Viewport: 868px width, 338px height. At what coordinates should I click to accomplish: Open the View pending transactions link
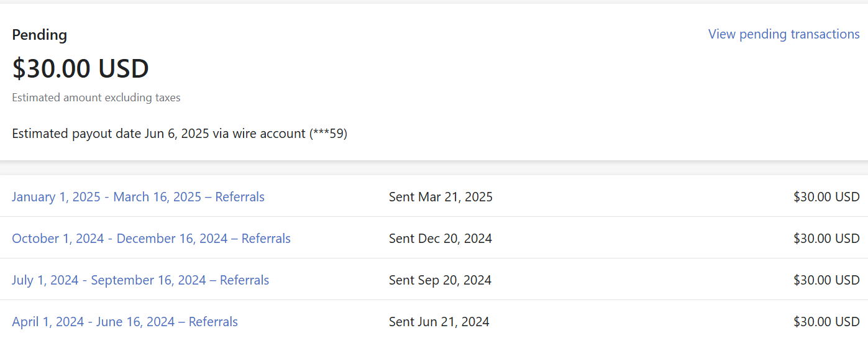click(783, 34)
